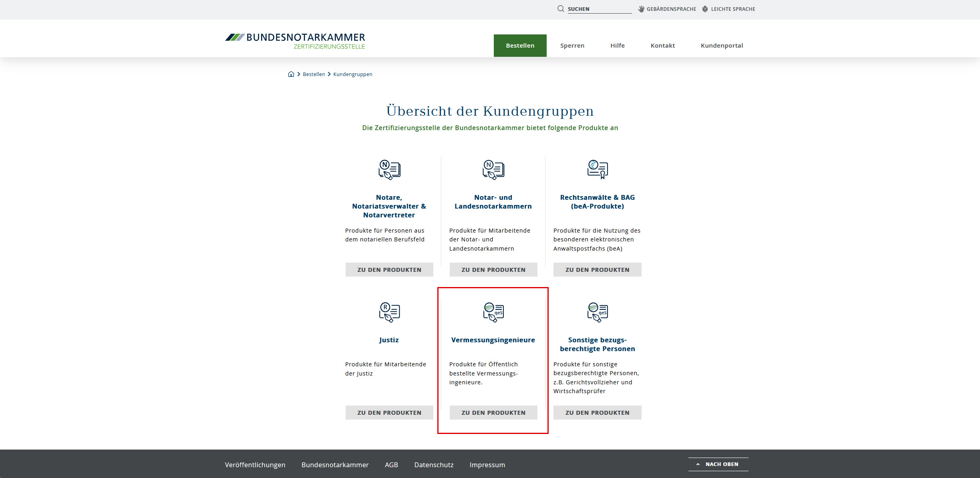This screenshot has height=478, width=980.
Task: Click Zu den Produkten under Justiz
Action: tap(389, 413)
